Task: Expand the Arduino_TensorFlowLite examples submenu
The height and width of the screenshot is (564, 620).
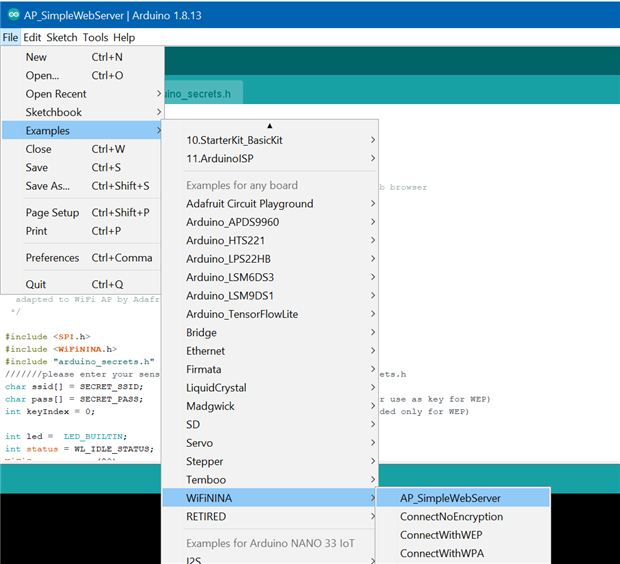Action: click(x=242, y=314)
